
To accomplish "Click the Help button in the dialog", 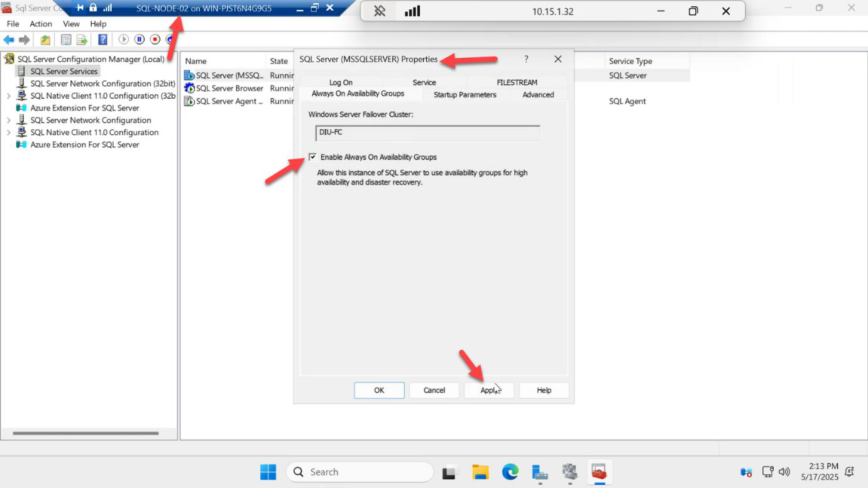I will tap(544, 390).
